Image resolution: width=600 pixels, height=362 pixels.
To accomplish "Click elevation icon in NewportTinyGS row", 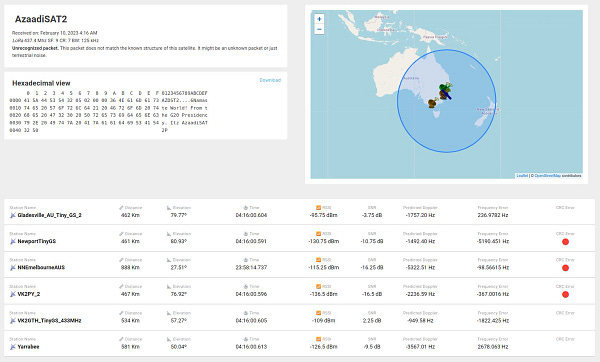I will click(x=169, y=233).
